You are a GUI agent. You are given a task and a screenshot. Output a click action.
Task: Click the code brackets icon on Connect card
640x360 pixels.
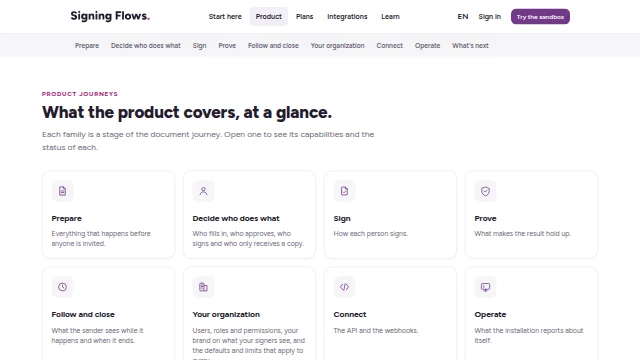[x=344, y=287]
